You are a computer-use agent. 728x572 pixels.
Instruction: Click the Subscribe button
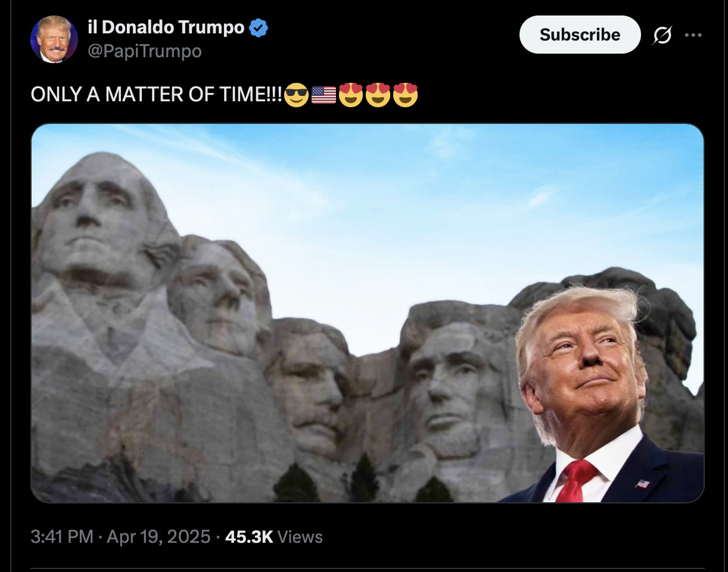(580, 35)
